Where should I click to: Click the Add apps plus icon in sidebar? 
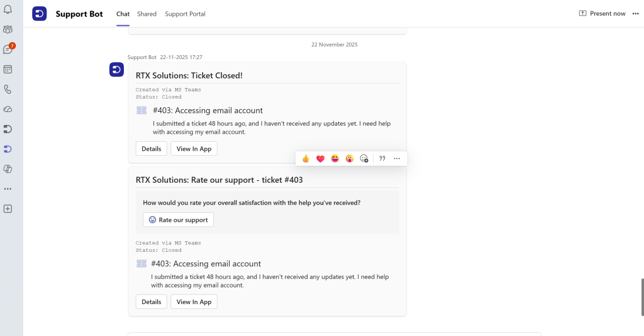coord(8,209)
